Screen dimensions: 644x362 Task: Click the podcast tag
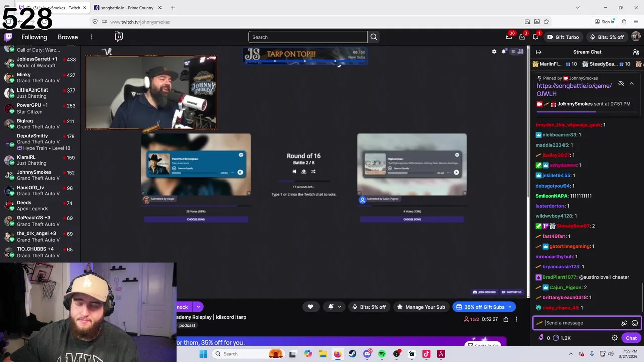point(187,325)
